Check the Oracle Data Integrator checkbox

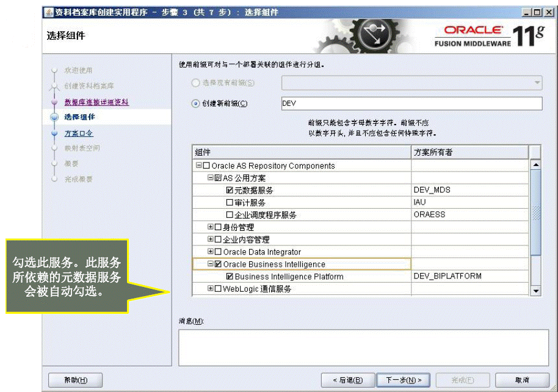(x=218, y=252)
